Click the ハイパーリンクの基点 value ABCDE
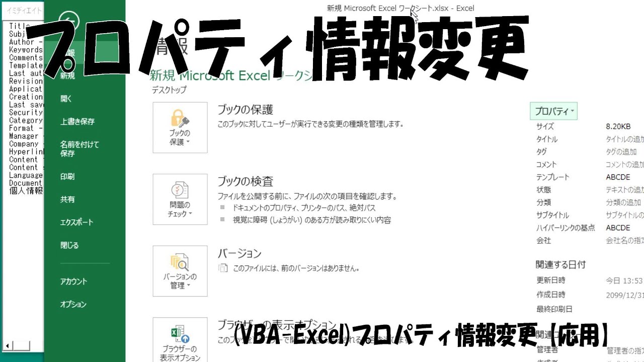 [618, 228]
